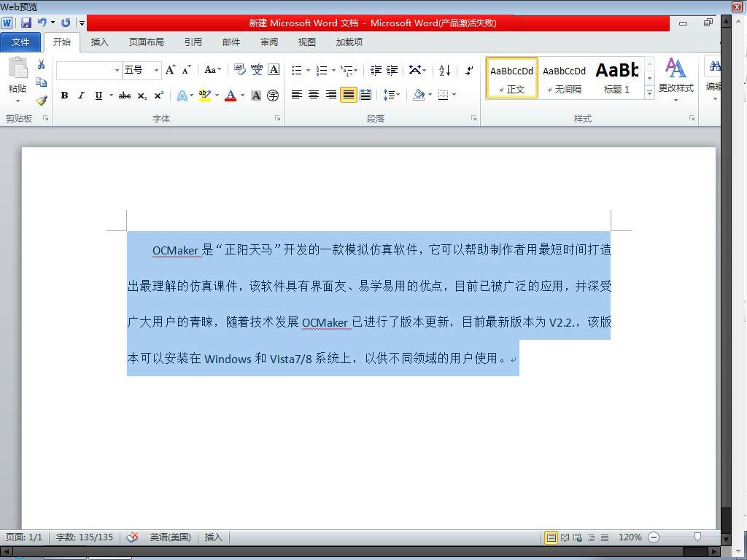Switch to the 邮件 (Mailings) tab
Screen dimensions: 747x560
point(231,42)
